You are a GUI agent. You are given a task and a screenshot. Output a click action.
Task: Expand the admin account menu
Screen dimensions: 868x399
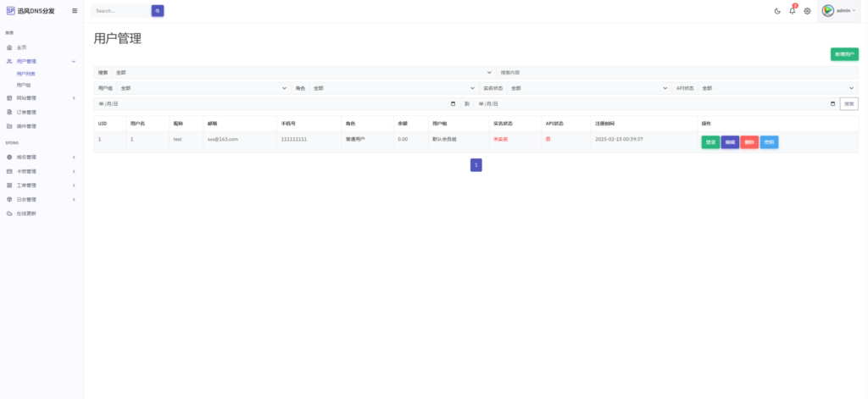839,11
